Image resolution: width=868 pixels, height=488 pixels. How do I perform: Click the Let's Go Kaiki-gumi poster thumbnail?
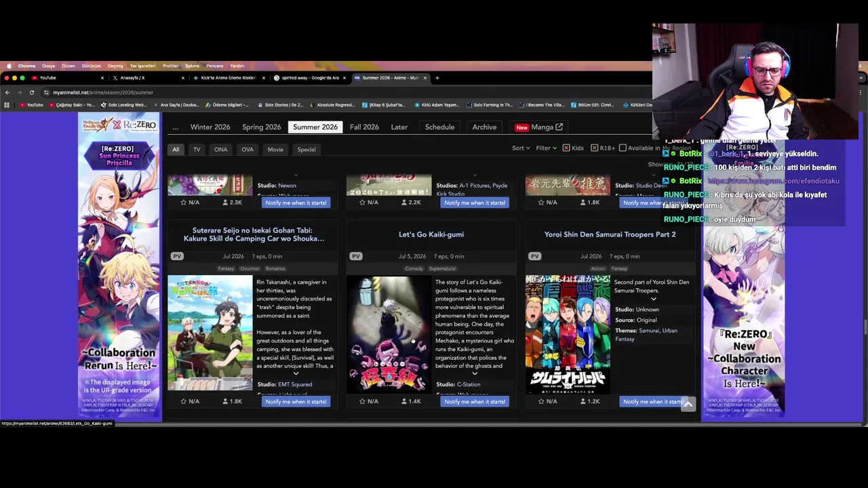[389, 333]
